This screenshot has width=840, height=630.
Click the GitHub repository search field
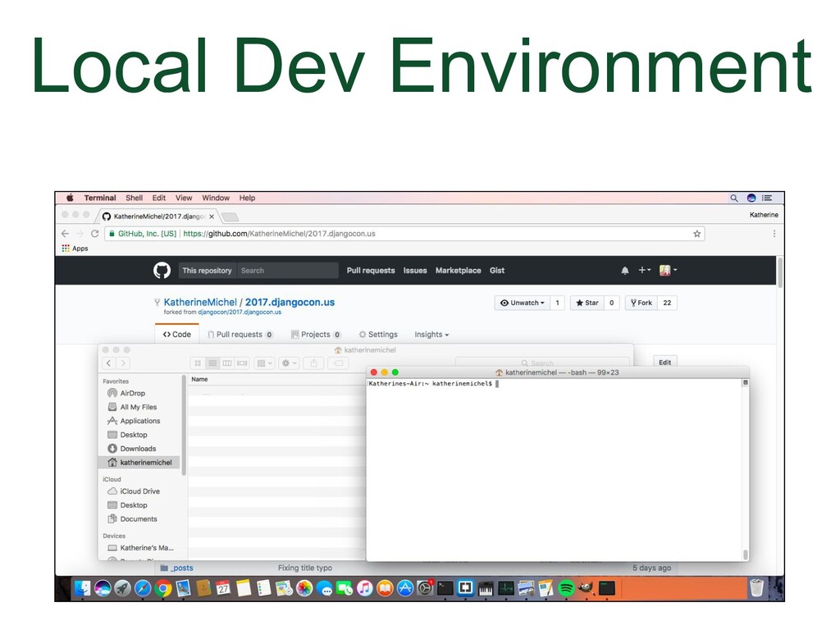pyautogui.click(x=287, y=271)
